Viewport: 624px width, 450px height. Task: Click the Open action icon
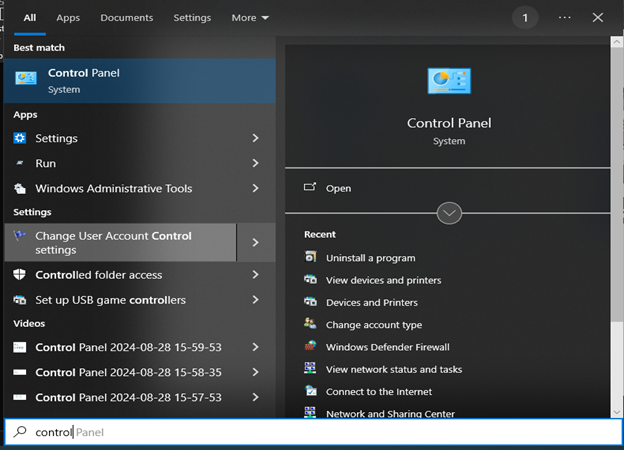point(310,187)
